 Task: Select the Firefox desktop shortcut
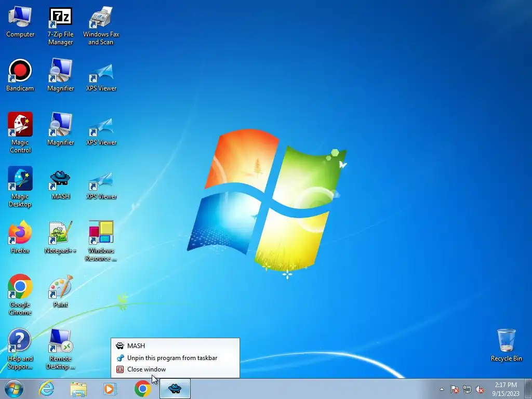click(x=20, y=237)
